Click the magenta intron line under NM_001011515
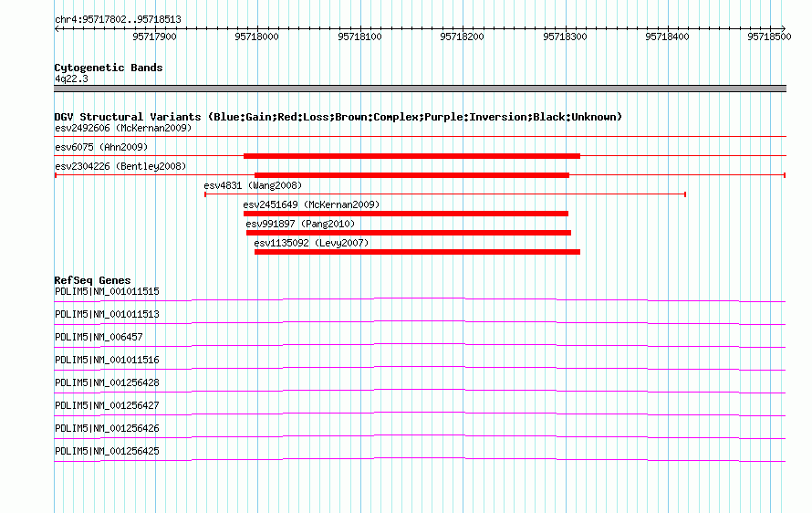This screenshot has height=513, width=812. pyautogui.click(x=420, y=298)
